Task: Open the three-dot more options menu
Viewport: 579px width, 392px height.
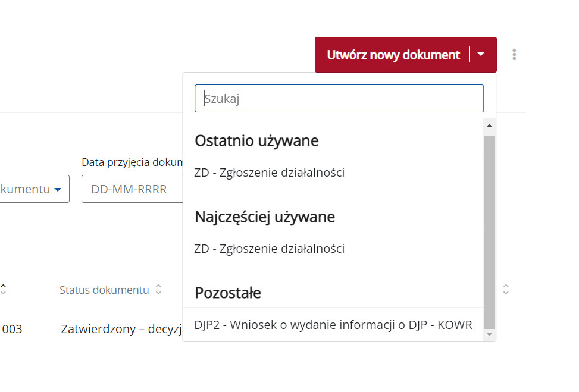Action: 514,55
